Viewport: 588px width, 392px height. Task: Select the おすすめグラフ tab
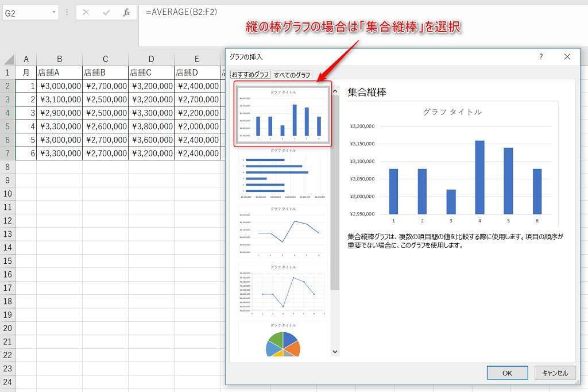point(250,75)
